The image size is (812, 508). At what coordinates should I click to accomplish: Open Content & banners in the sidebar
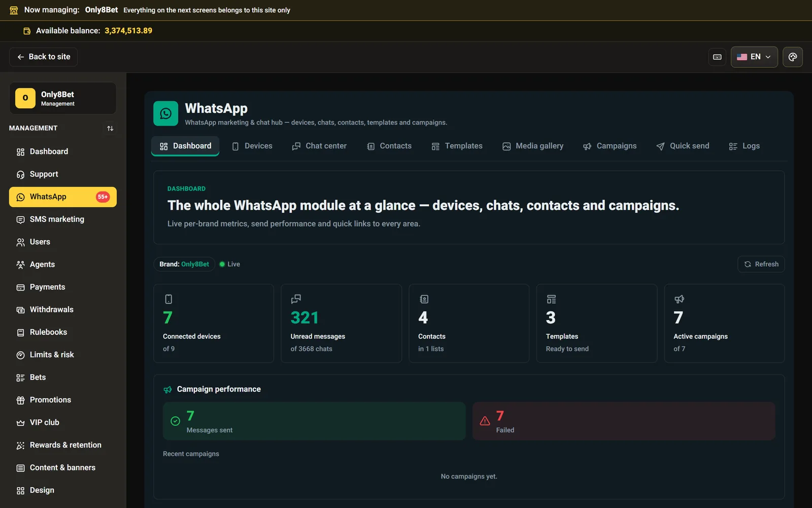pyautogui.click(x=63, y=468)
